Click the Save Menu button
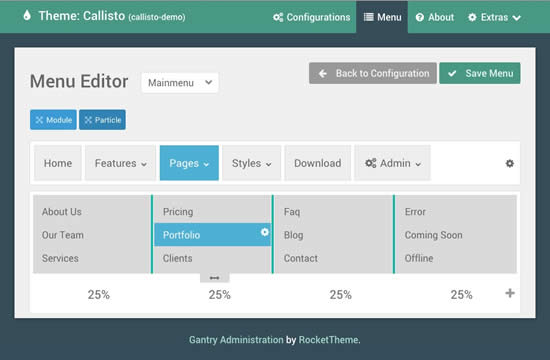The height and width of the screenshot is (360, 550). point(480,73)
